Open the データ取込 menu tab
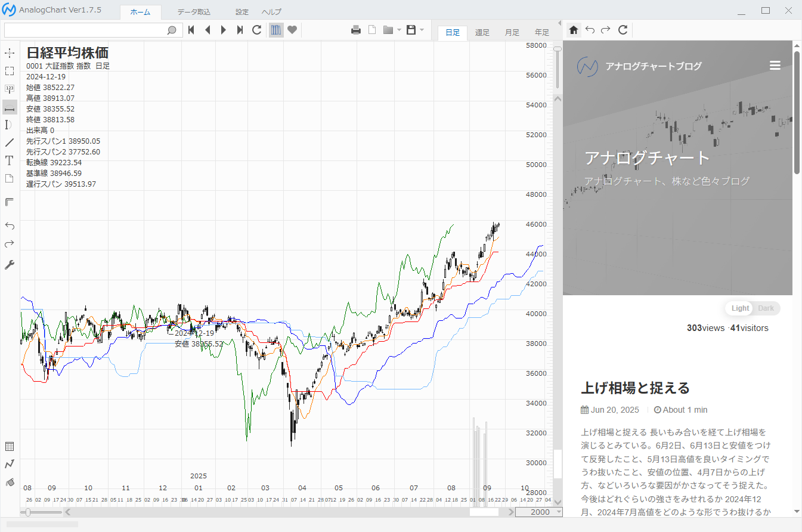 (194, 12)
